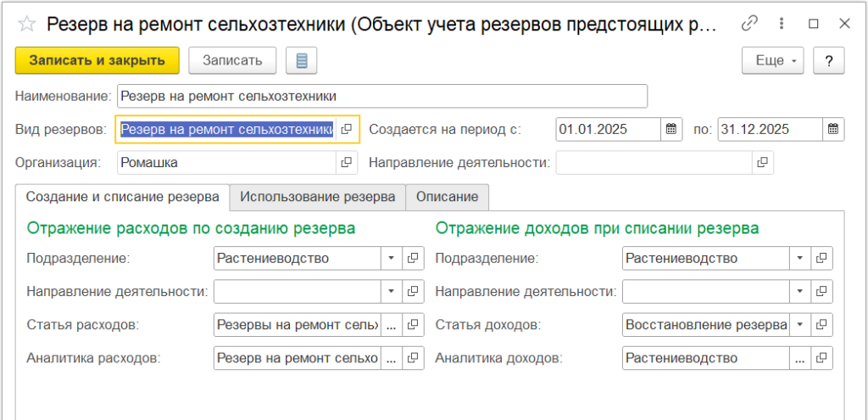Click into the Наименование text field

tap(381, 96)
